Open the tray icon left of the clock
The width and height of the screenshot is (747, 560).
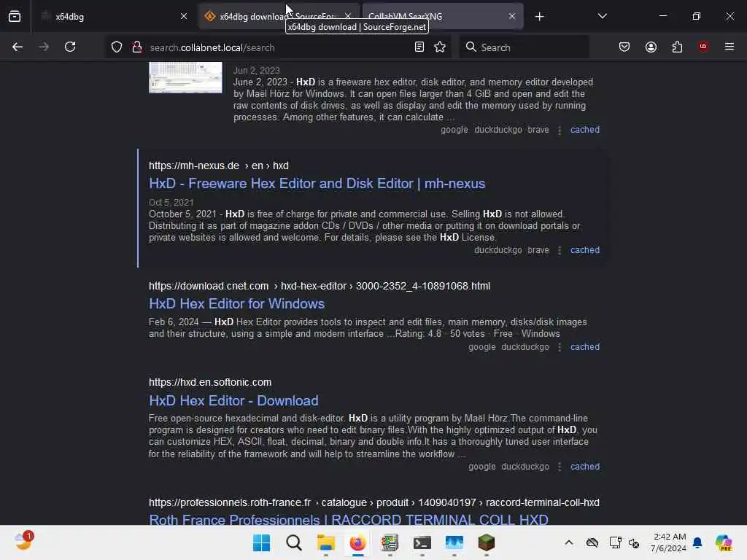[x=634, y=542]
